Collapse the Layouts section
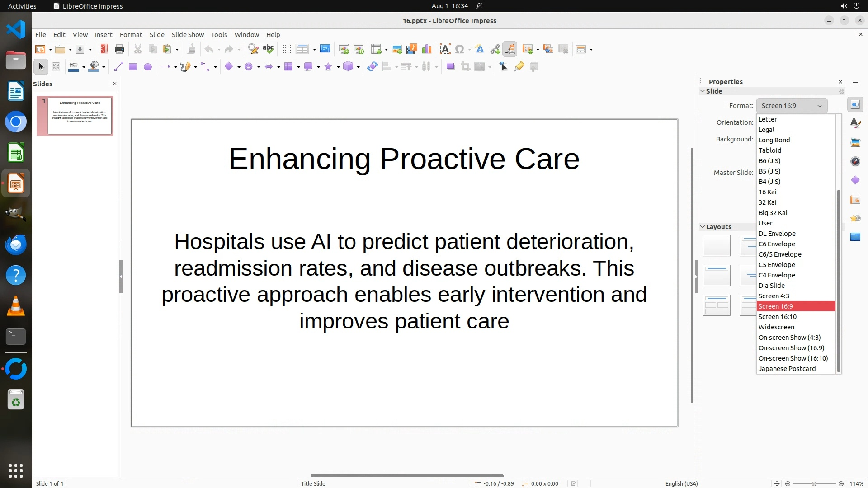Image resolution: width=868 pixels, height=488 pixels. tap(703, 227)
